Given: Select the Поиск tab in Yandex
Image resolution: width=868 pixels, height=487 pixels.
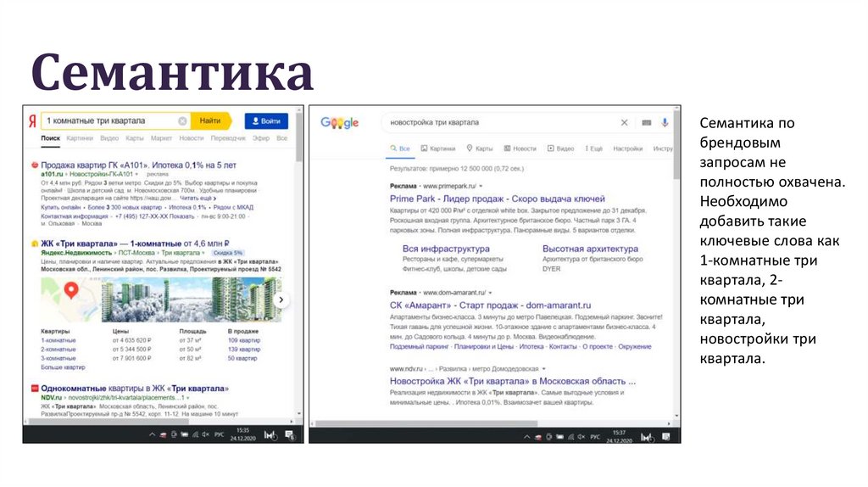Looking at the screenshot, I should tap(50, 138).
